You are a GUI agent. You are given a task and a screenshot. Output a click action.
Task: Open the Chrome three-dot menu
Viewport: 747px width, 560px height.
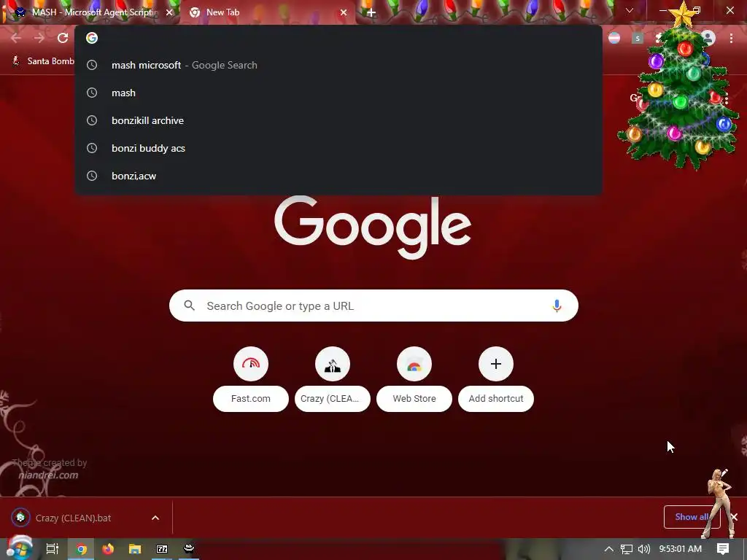click(731, 38)
